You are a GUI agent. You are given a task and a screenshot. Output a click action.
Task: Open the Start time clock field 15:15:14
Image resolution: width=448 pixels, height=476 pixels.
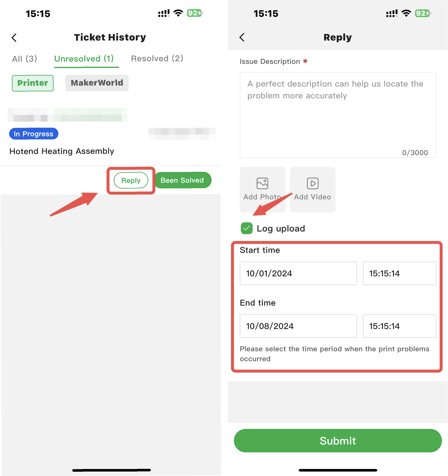(399, 273)
